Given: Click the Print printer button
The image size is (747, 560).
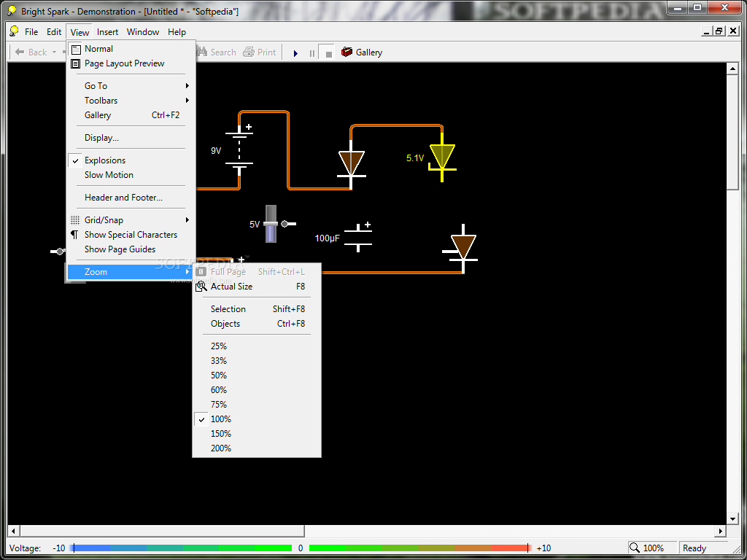Looking at the screenshot, I should (x=260, y=52).
